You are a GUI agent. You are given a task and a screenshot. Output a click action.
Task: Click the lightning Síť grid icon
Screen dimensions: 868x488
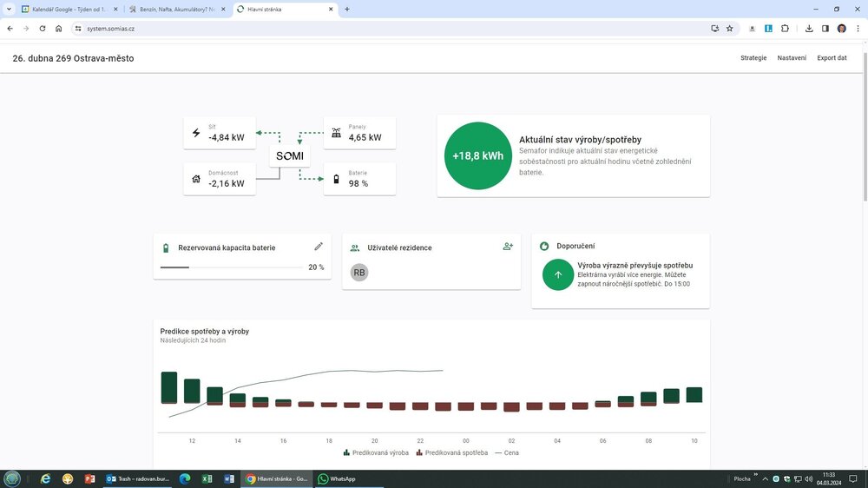coord(196,133)
